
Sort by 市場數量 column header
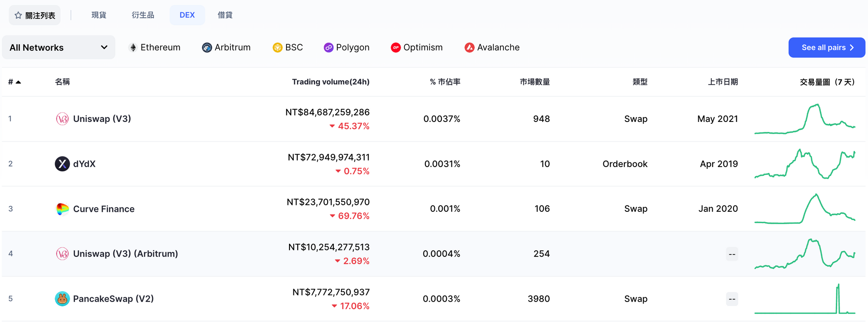pyautogui.click(x=535, y=82)
